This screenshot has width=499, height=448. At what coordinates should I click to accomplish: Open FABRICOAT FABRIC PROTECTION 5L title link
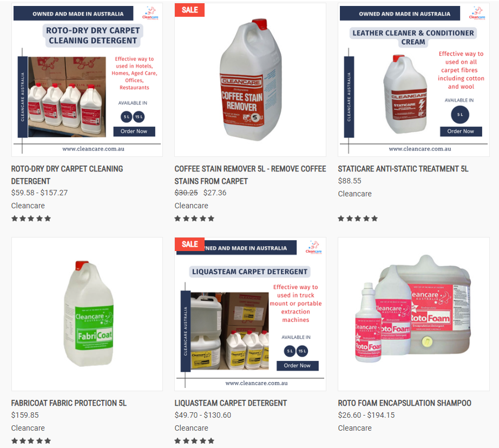pyautogui.click(x=69, y=403)
